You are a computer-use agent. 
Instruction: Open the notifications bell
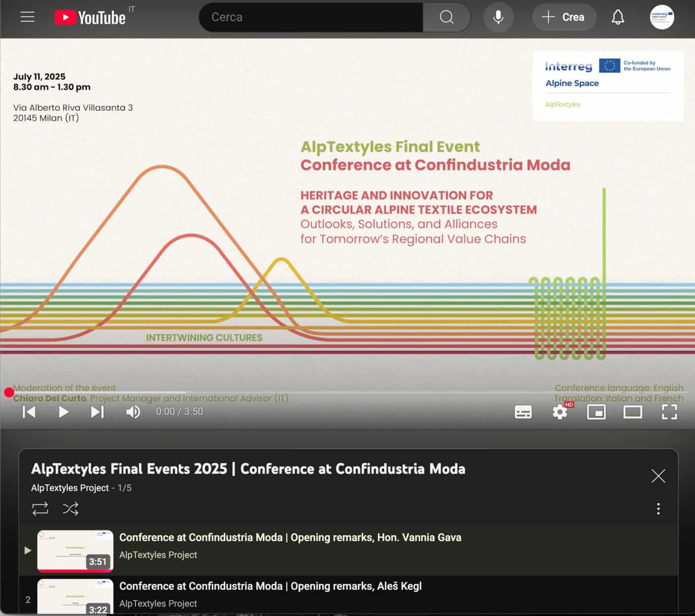click(x=617, y=17)
